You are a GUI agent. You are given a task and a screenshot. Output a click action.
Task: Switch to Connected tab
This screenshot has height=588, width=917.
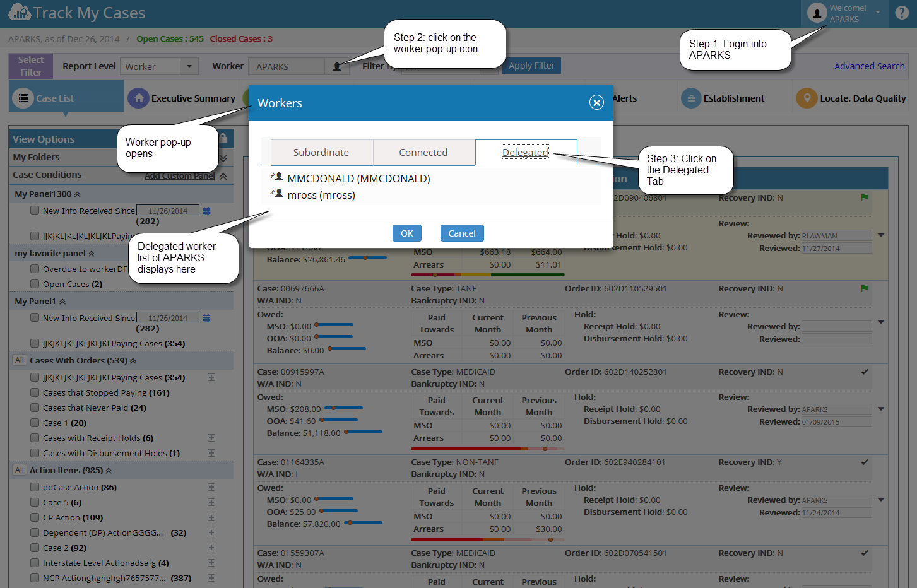(424, 153)
